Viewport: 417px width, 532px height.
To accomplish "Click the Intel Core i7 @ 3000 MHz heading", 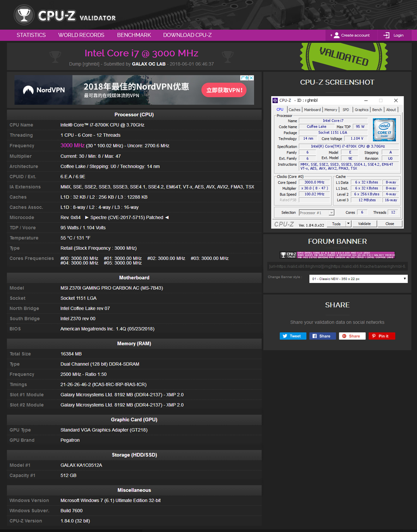I will (141, 53).
